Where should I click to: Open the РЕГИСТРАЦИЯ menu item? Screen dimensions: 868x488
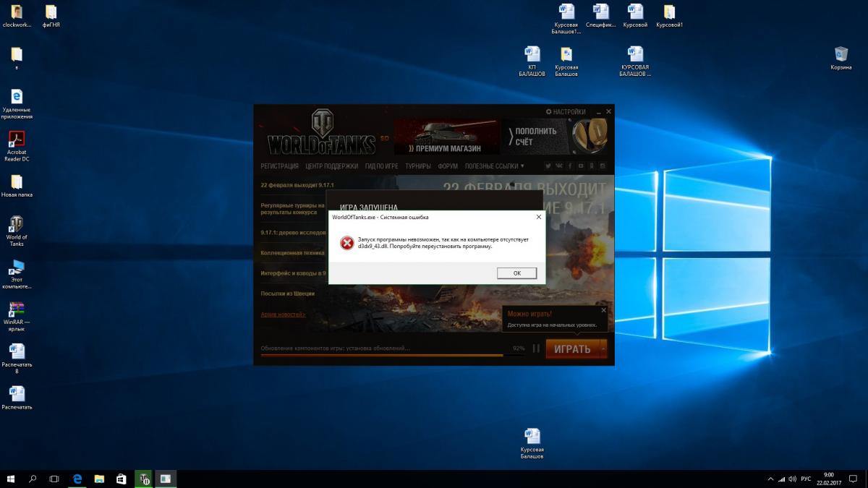coord(280,166)
